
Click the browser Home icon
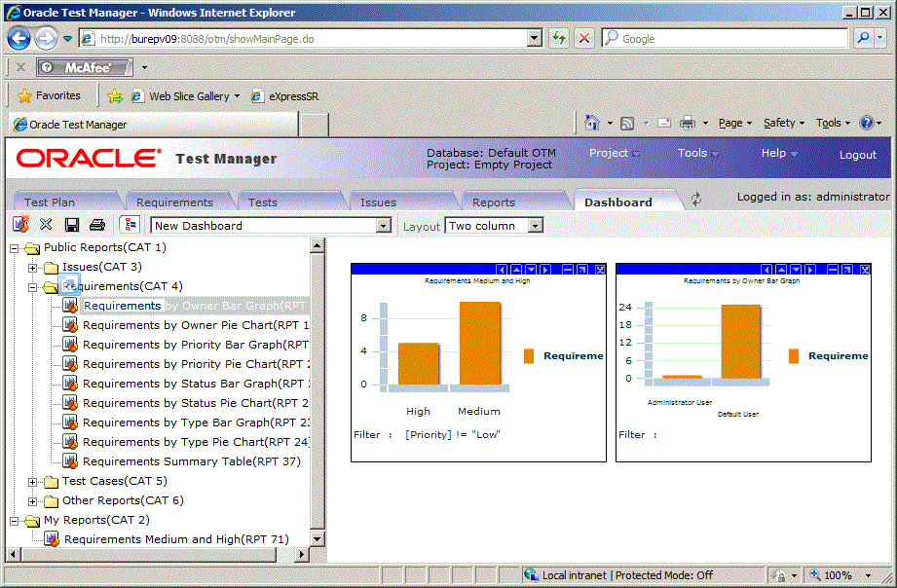pyautogui.click(x=592, y=123)
